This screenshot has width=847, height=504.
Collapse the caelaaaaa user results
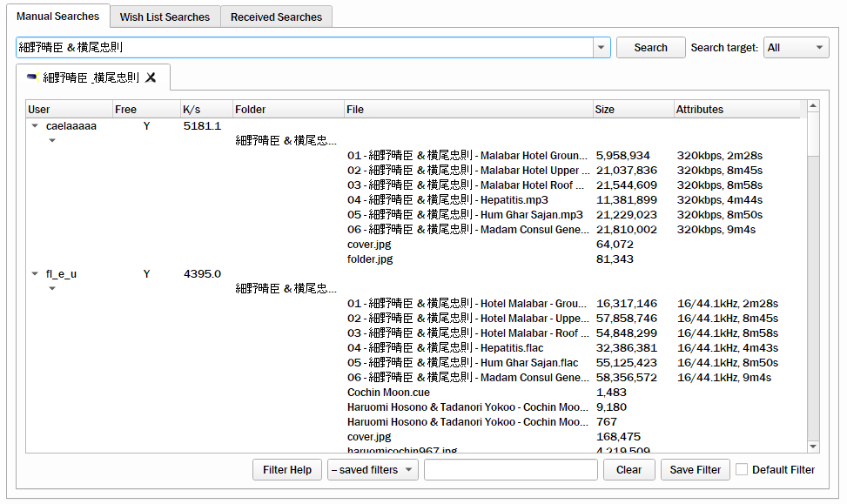pyautogui.click(x=35, y=126)
